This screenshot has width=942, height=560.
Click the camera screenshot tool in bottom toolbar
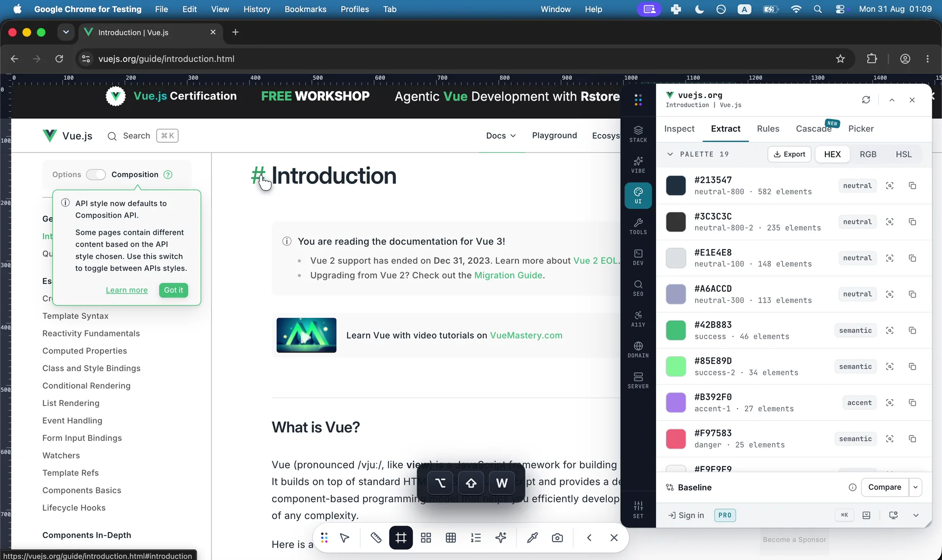tap(557, 538)
